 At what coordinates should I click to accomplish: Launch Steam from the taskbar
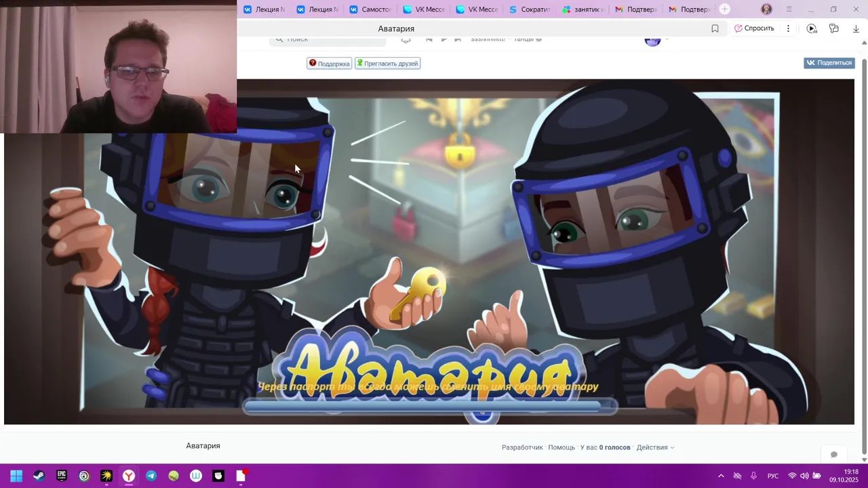[39, 476]
